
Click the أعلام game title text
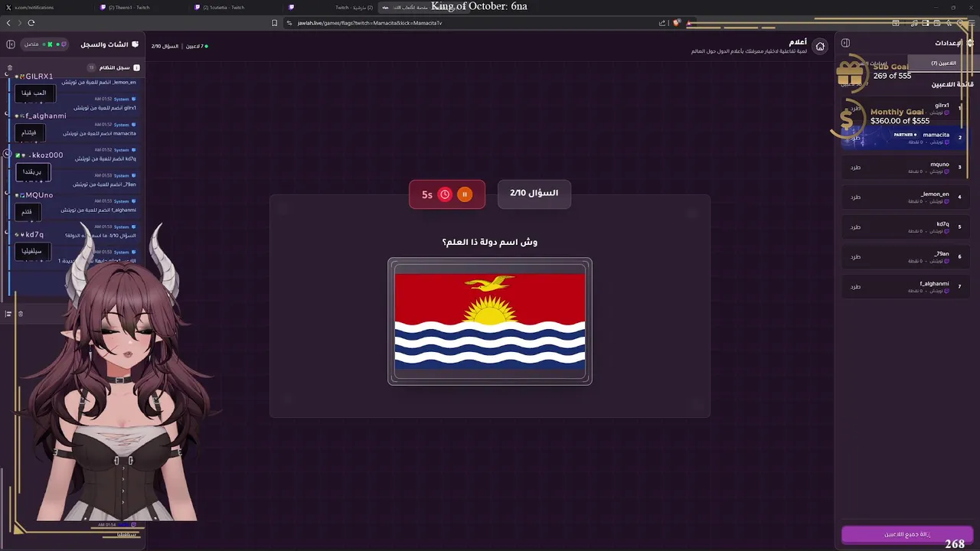coord(798,41)
